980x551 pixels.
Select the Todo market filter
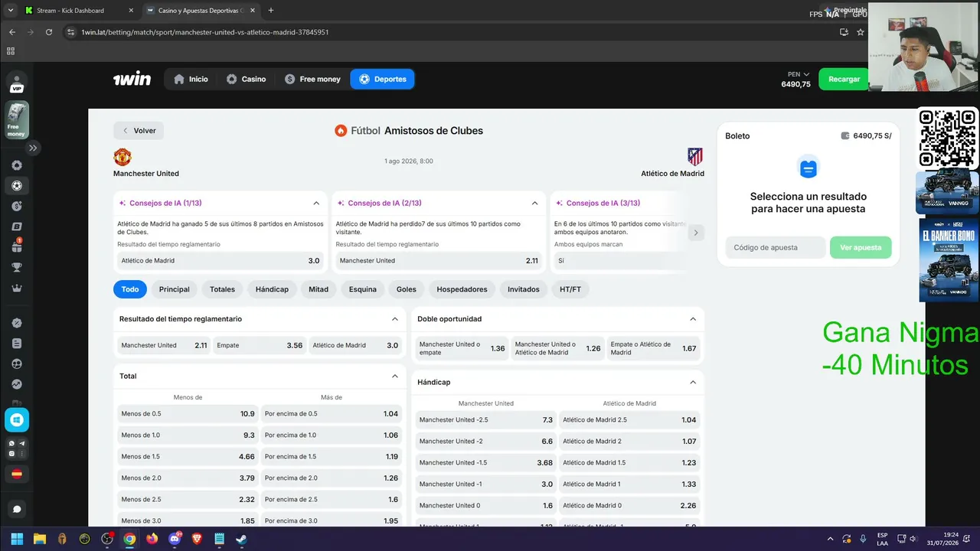(x=130, y=289)
